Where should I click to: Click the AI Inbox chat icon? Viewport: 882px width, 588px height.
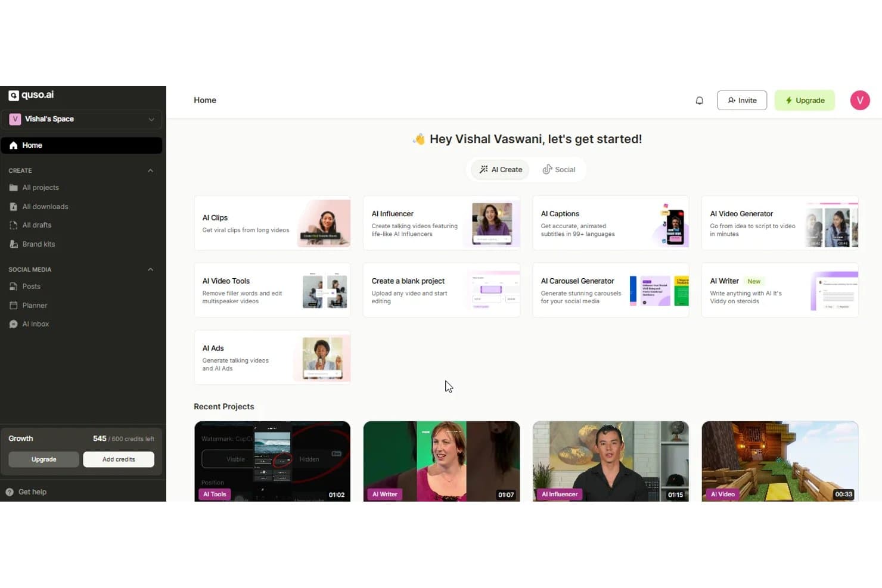coord(14,324)
